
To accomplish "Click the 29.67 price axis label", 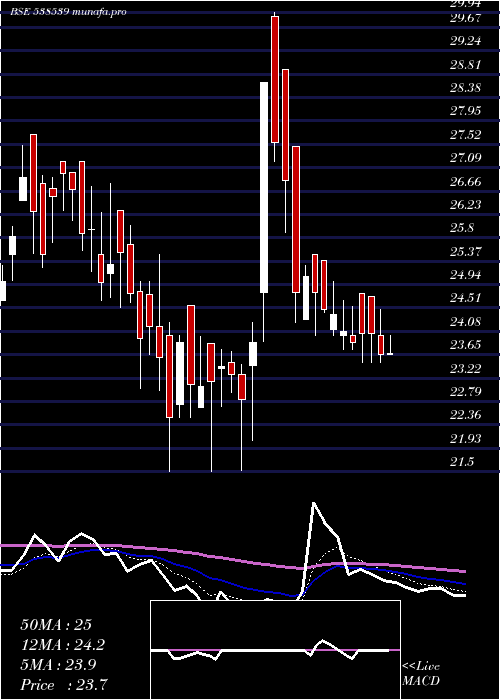I will coord(466,17).
